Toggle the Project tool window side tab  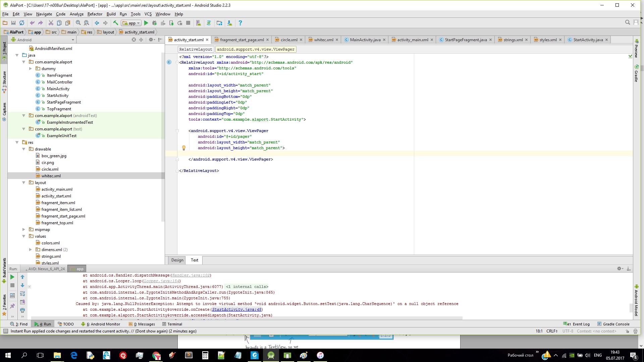click(4, 50)
